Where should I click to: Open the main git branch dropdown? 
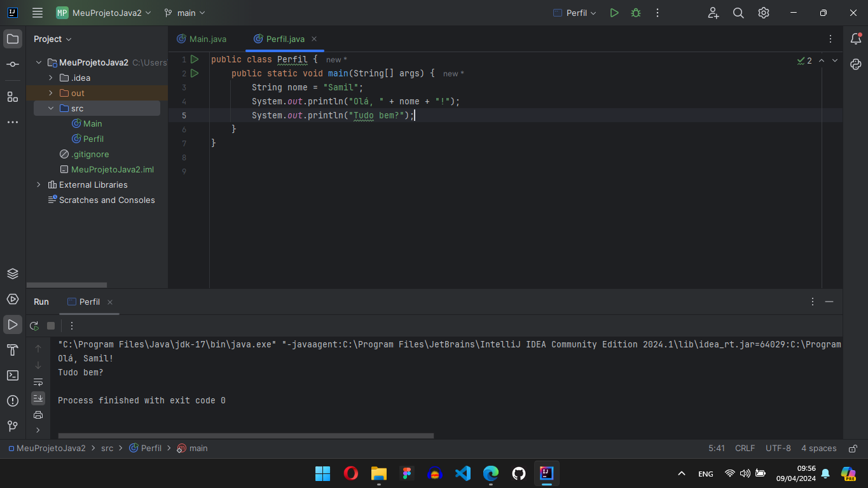(185, 13)
